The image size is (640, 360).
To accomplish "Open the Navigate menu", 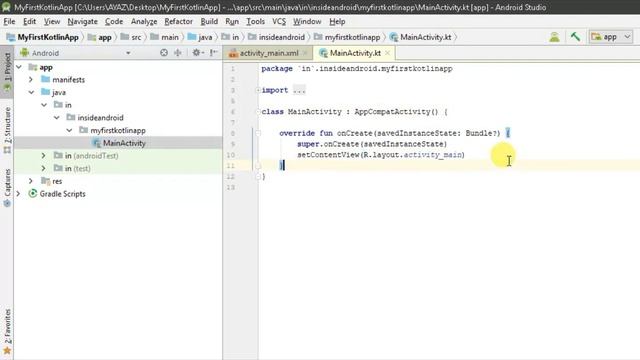I will (x=82, y=22).
